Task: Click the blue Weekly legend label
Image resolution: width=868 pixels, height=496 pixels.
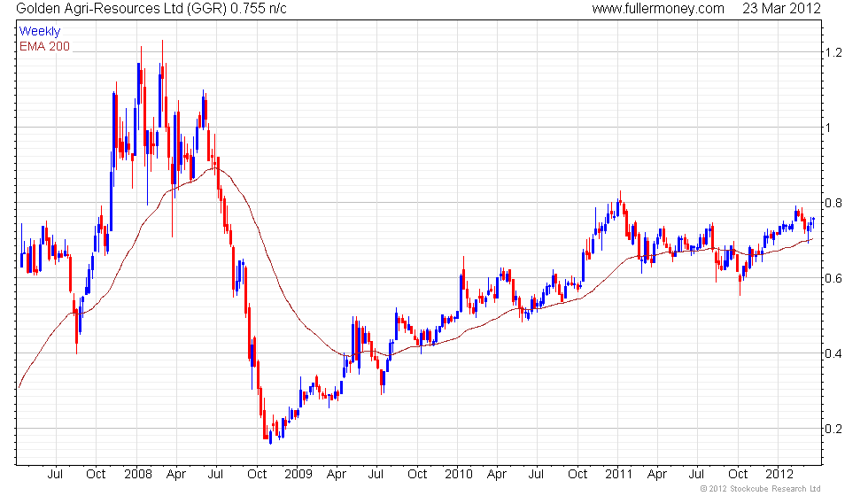Action: tap(39, 32)
